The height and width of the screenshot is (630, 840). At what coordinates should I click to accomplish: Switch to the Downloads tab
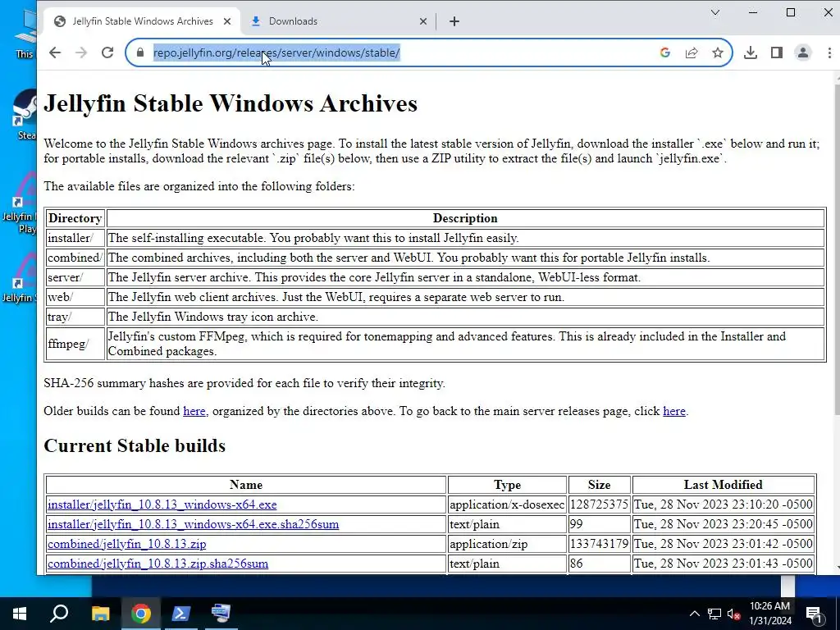337,21
